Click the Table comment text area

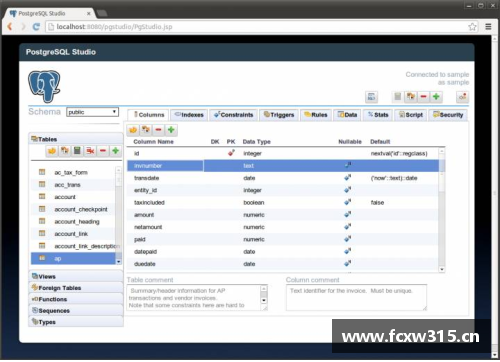(x=197, y=298)
